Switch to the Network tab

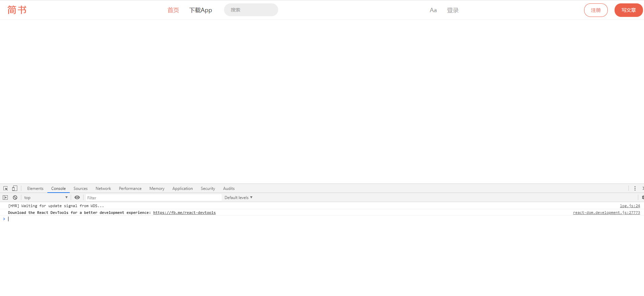[103, 189]
